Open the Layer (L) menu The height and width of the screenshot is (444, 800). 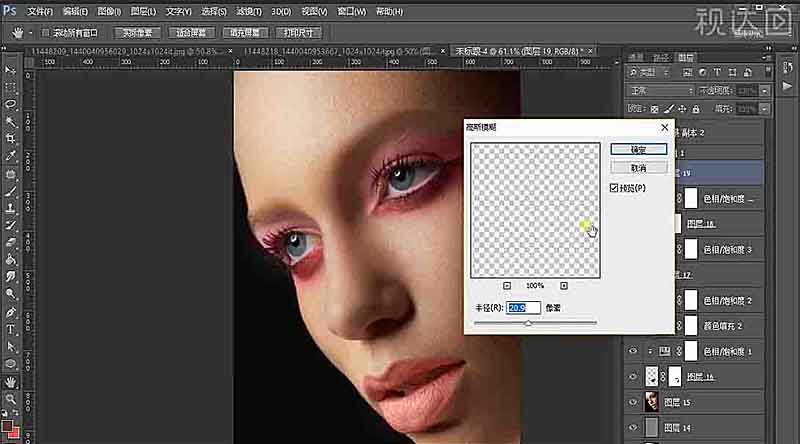tap(143, 11)
